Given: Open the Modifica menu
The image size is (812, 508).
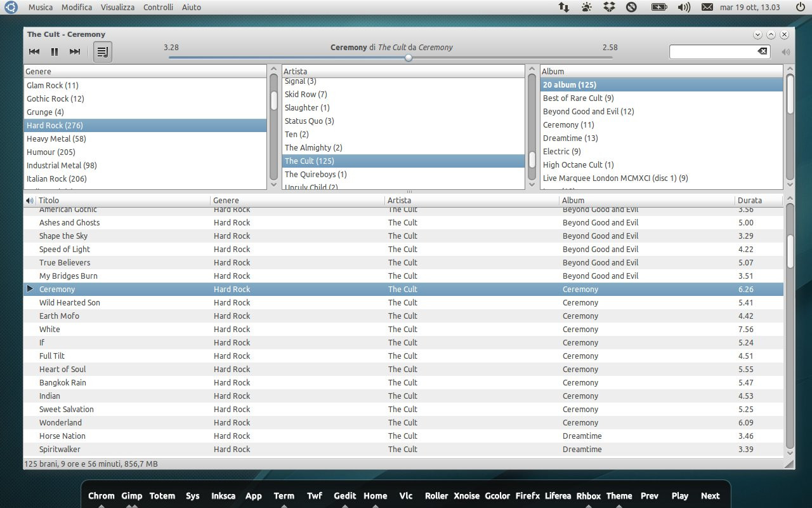Looking at the screenshot, I should pos(77,7).
